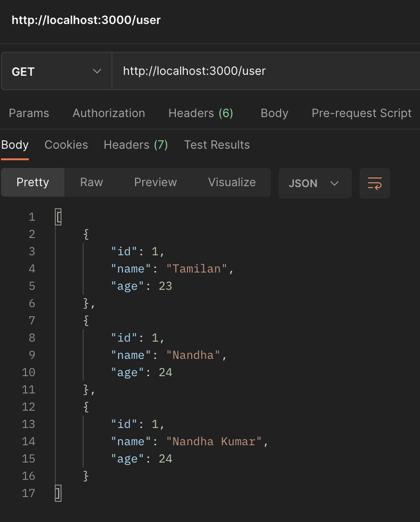Viewport: 420px width, 522px height.
Task: Select the Preview view mode
Action: point(155,182)
